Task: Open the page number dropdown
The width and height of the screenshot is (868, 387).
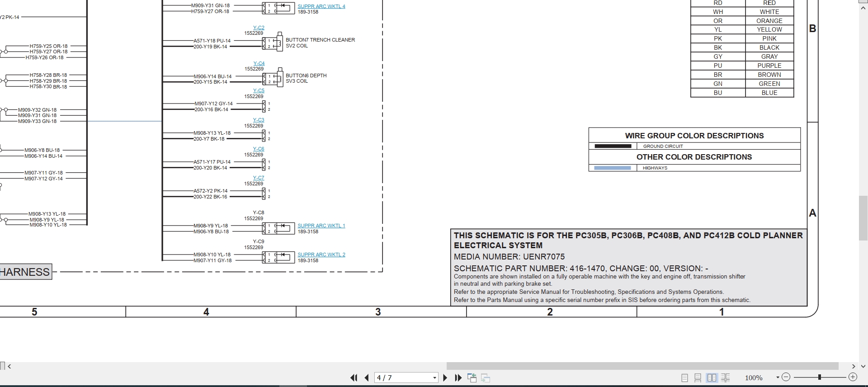Action: point(434,378)
